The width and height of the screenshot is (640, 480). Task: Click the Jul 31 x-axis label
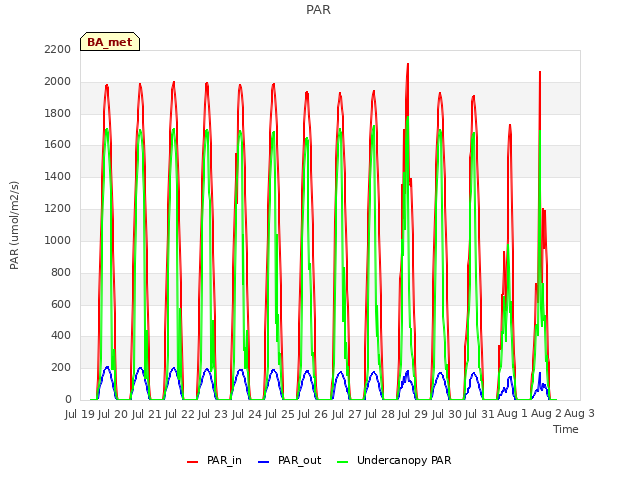pos(480,414)
